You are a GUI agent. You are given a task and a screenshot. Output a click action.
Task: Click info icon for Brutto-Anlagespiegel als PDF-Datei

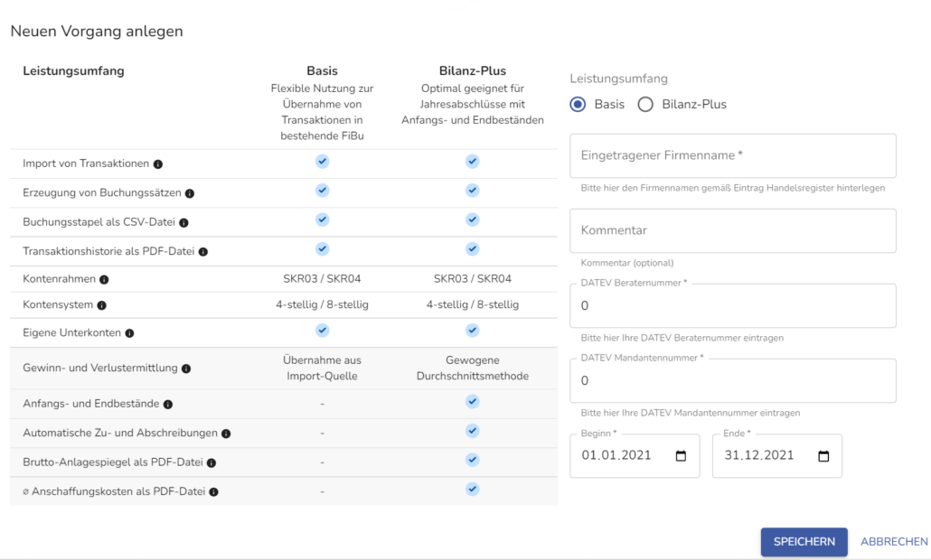pyautogui.click(x=212, y=462)
